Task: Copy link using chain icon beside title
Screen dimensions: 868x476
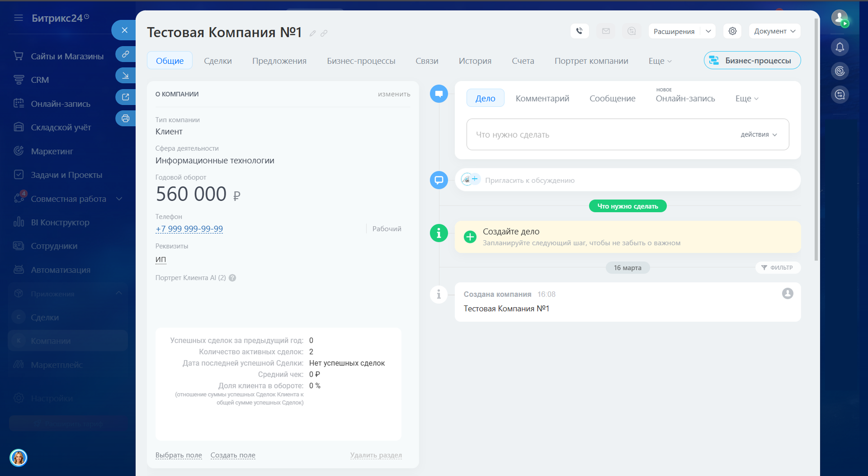Action: pos(324,33)
